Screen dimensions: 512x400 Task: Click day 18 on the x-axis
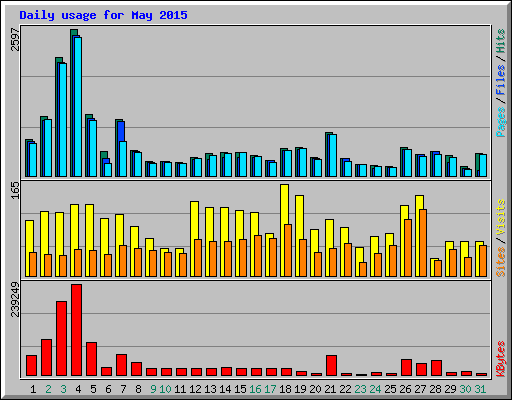[x=285, y=389]
